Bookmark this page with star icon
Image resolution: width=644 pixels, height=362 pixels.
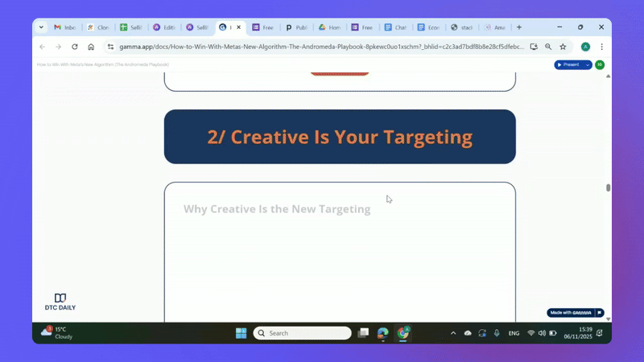coord(563,47)
